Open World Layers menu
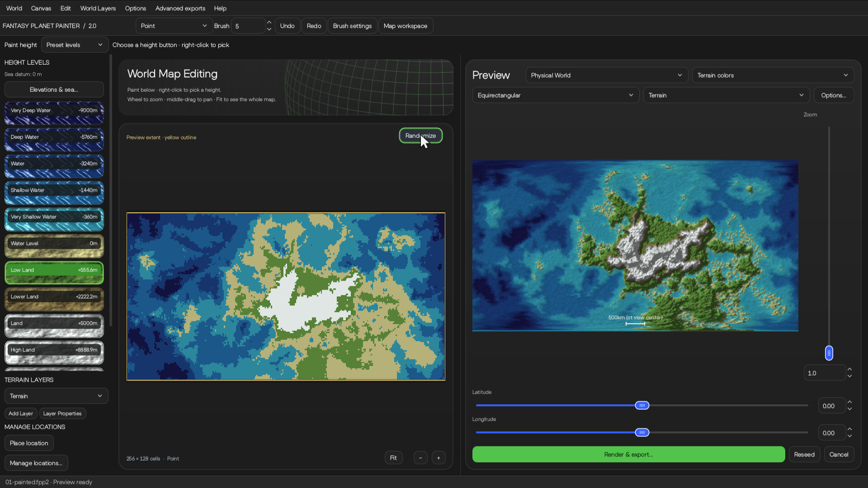The height and width of the screenshot is (488, 868). pos(98,8)
